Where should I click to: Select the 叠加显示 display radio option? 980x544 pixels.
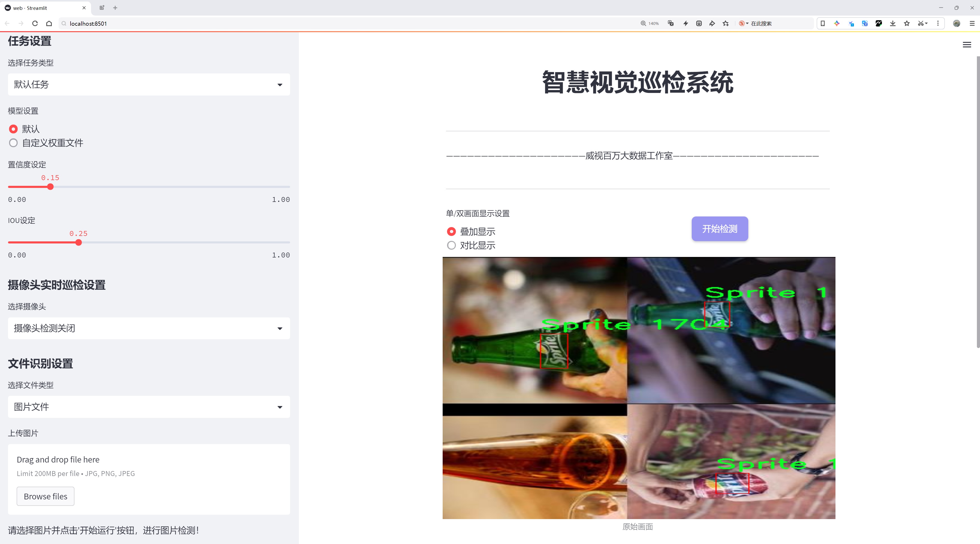pyautogui.click(x=471, y=231)
